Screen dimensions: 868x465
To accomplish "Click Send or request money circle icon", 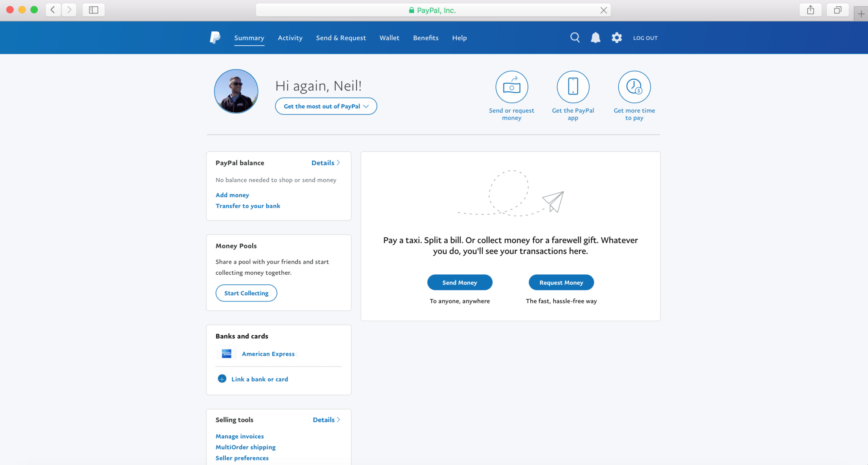I will coord(512,87).
